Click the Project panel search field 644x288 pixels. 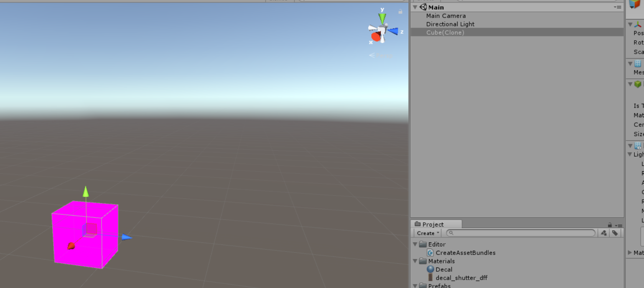[x=521, y=233]
